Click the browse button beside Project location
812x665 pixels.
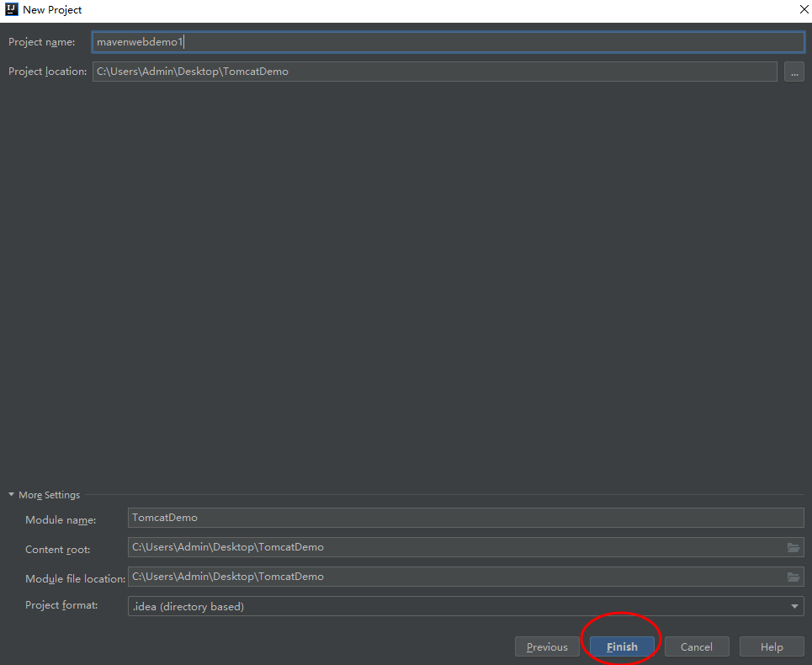coord(793,72)
